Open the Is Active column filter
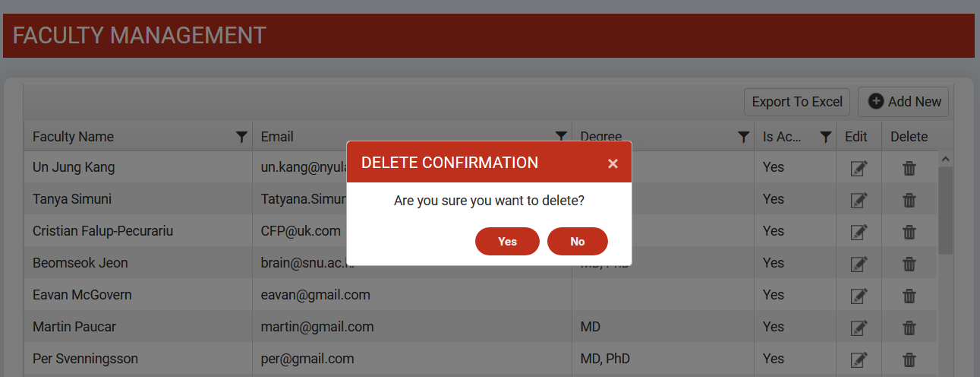This screenshot has height=377, width=980. pyautogui.click(x=826, y=137)
